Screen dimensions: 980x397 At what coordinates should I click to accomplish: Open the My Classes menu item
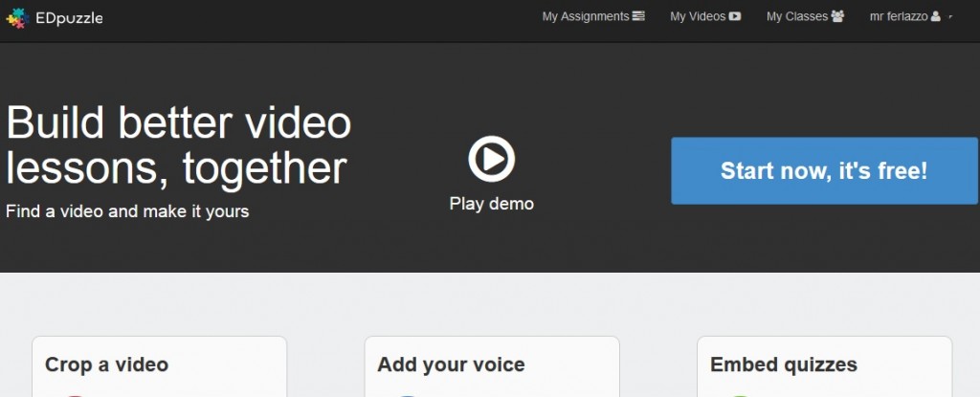(x=805, y=17)
